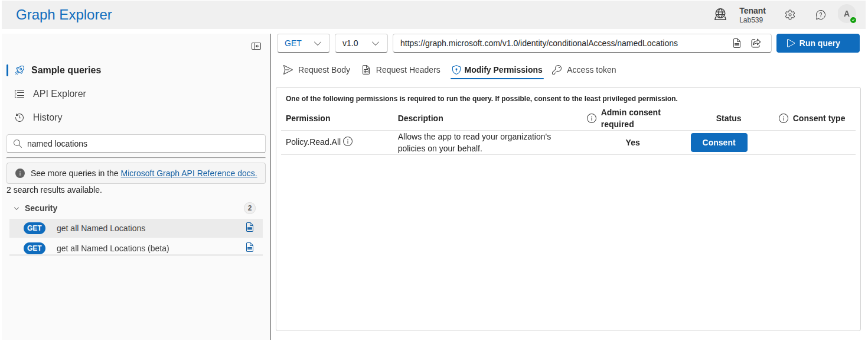The image size is (868, 340).
Task: Click the Permission column header
Action: pyautogui.click(x=308, y=118)
